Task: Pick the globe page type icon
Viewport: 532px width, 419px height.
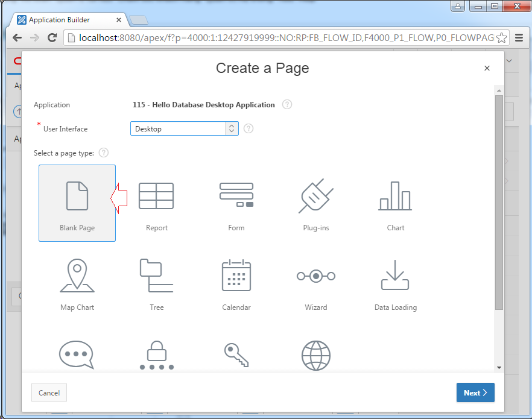Action: 316,356
